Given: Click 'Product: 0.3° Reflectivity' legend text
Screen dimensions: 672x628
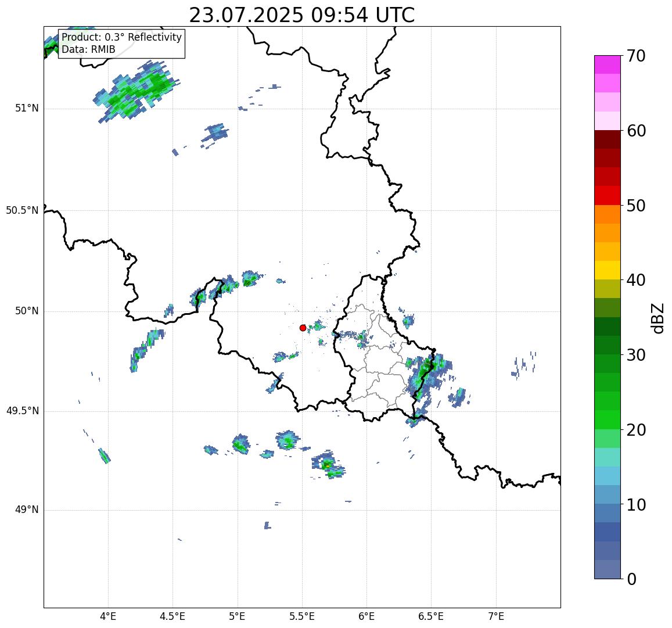Looking at the screenshot, I should coord(122,37).
